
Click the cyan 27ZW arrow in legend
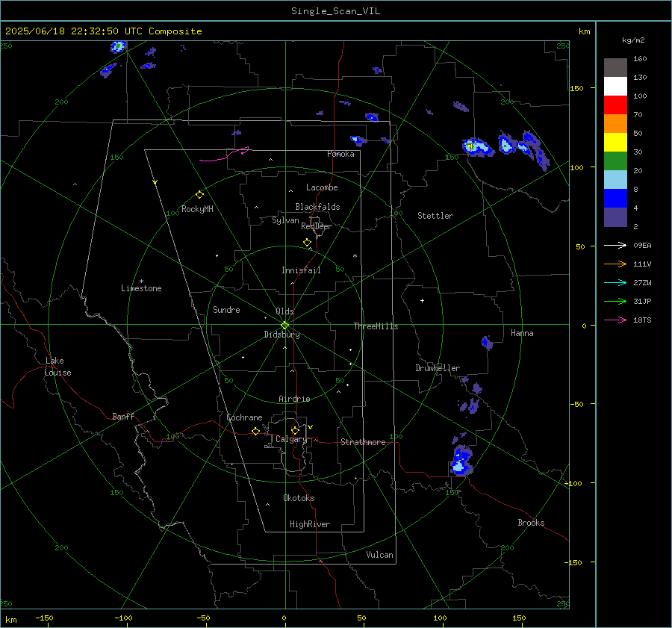pos(615,282)
